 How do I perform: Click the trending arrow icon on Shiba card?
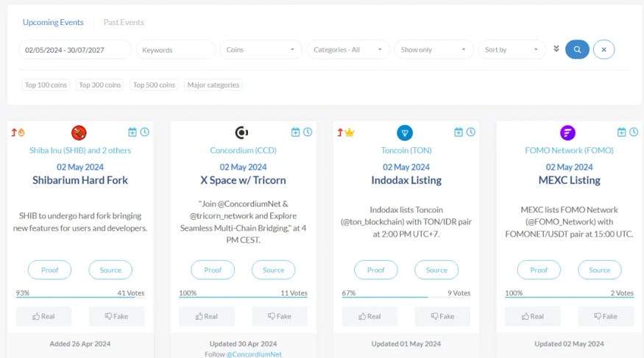[13, 132]
